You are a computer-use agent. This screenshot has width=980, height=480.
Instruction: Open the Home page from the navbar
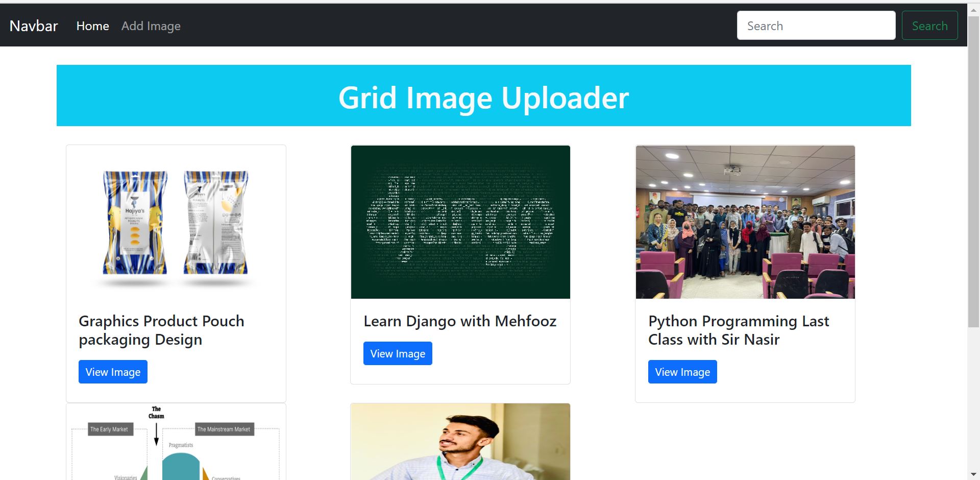[x=92, y=26]
